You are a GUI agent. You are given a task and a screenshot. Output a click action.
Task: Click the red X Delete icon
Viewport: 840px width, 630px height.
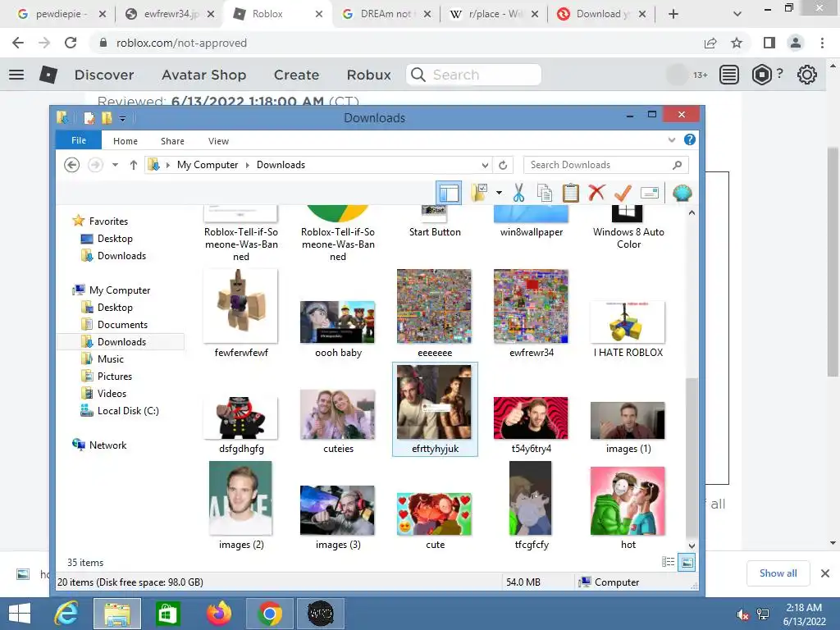pyautogui.click(x=596, y=192)
